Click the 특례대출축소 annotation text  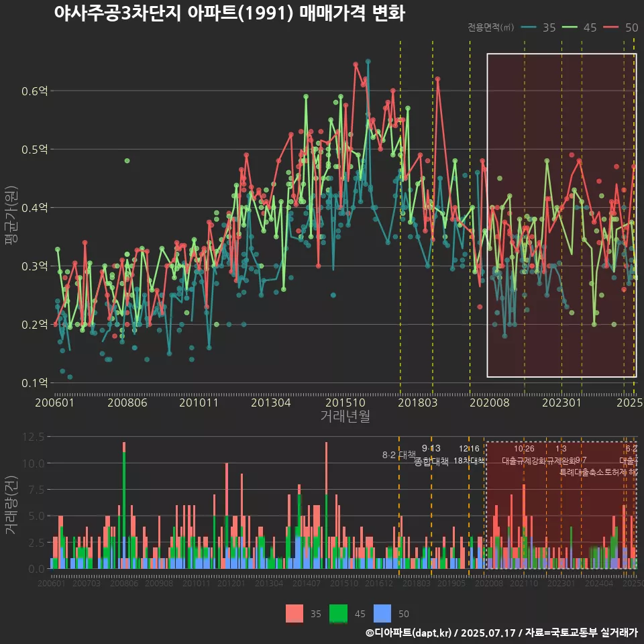tap(580, 472)
